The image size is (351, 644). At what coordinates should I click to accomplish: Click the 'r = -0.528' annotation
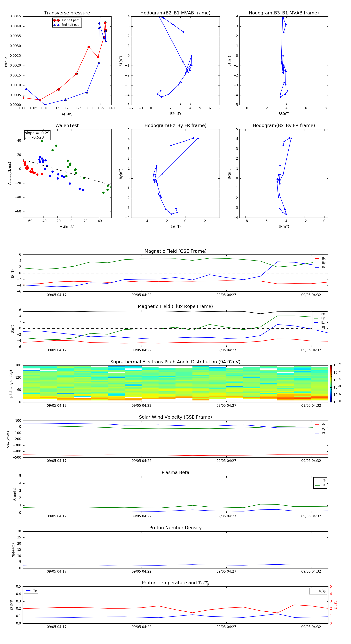pyautogui.click(x=35, y=137)
